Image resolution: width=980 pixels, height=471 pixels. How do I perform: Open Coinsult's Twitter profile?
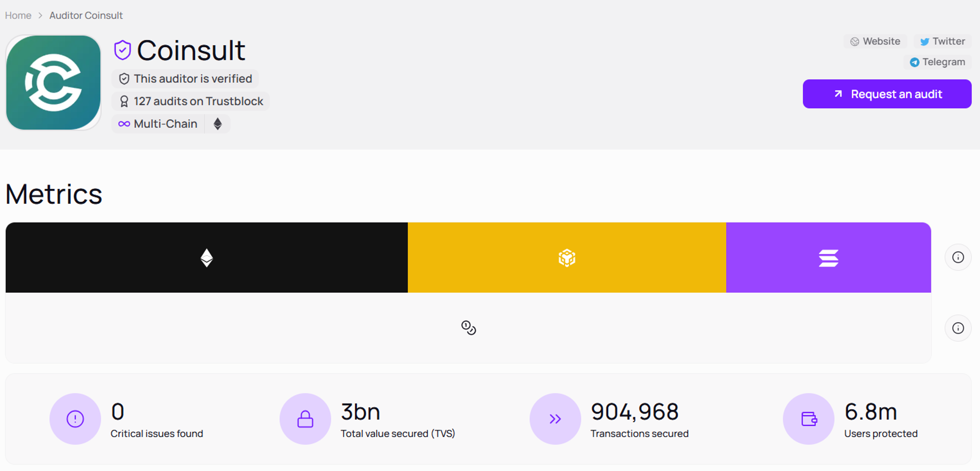942,42
